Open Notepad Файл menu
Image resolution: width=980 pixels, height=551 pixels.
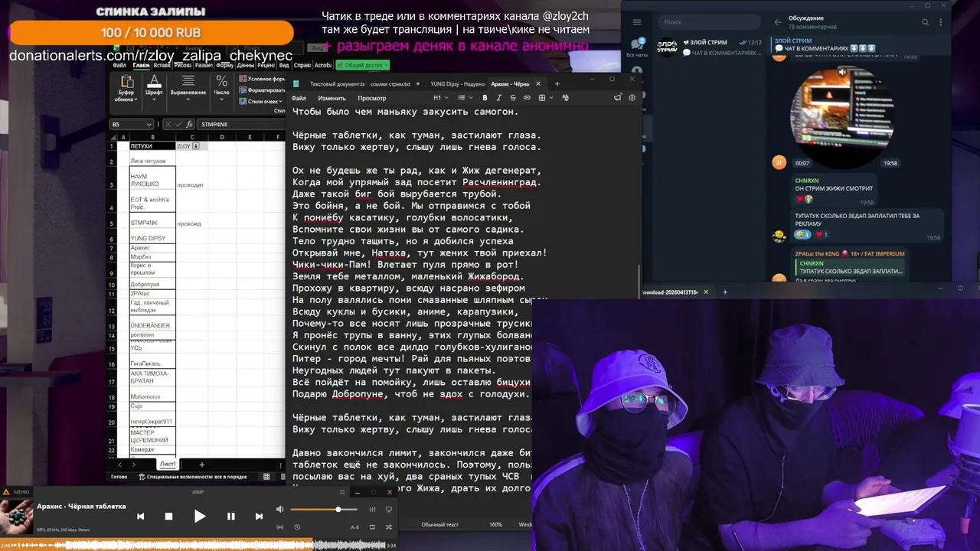(299, 98)
